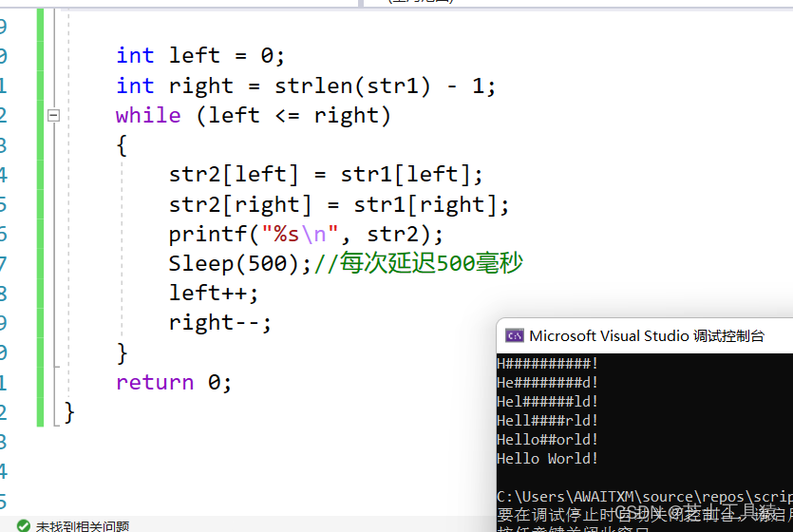Click the Microsoft Visual Studio console title

647,335
